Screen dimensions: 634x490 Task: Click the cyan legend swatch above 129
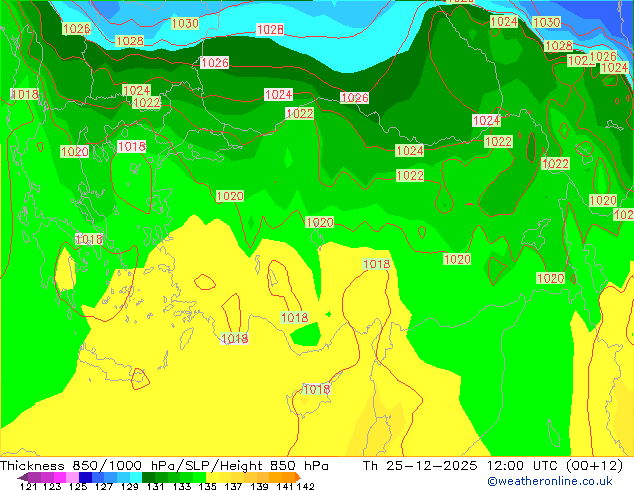click(136, 477)
